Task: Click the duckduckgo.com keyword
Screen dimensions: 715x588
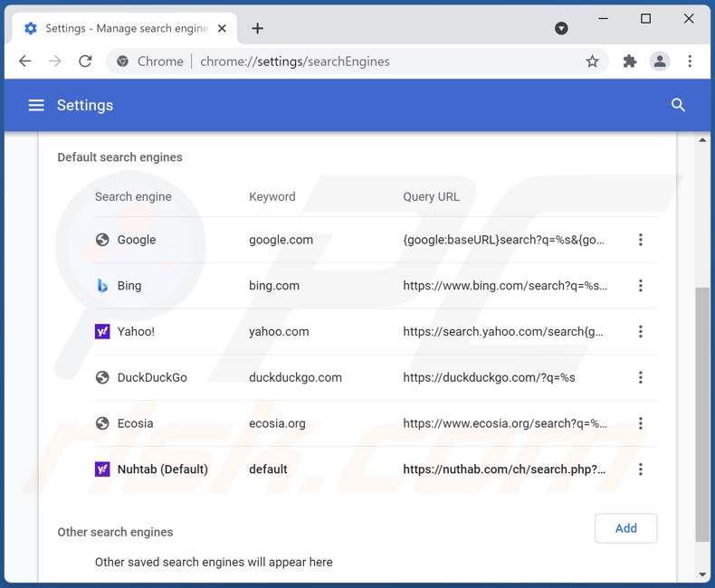Action: coord(295,377)
